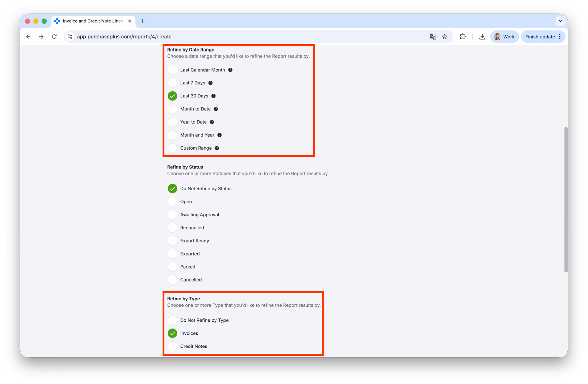Click the browser back arrow

[x=28, y=37]
